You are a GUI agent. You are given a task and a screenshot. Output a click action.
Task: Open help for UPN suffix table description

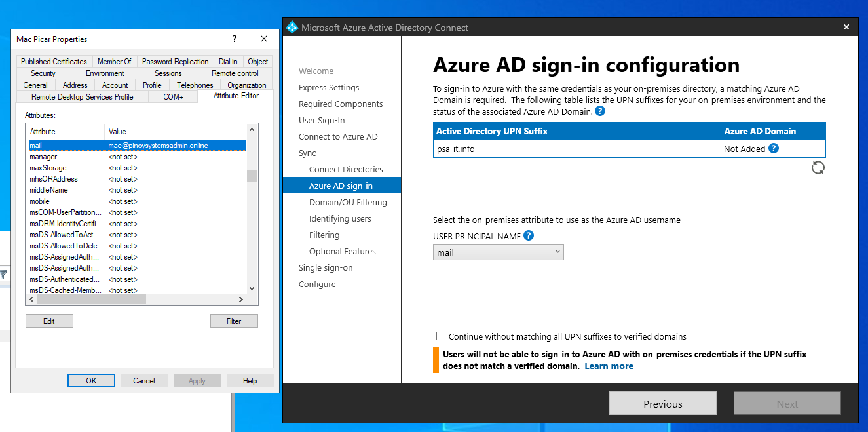[600, 111]
